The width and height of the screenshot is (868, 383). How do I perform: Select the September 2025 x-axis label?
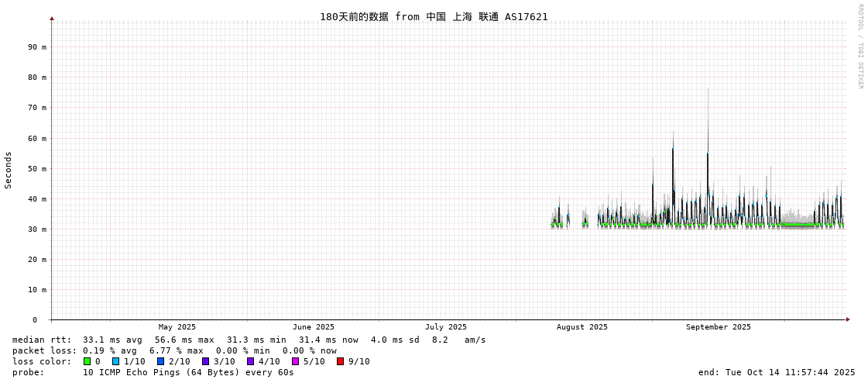718,327
